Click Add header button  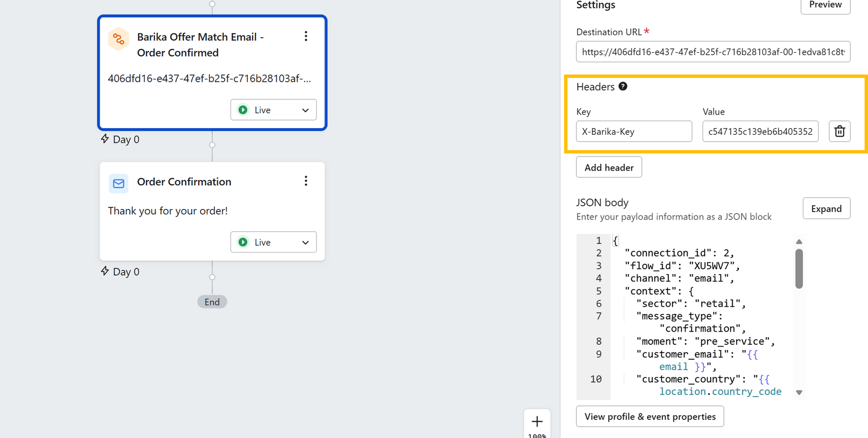tap(609, 167)
